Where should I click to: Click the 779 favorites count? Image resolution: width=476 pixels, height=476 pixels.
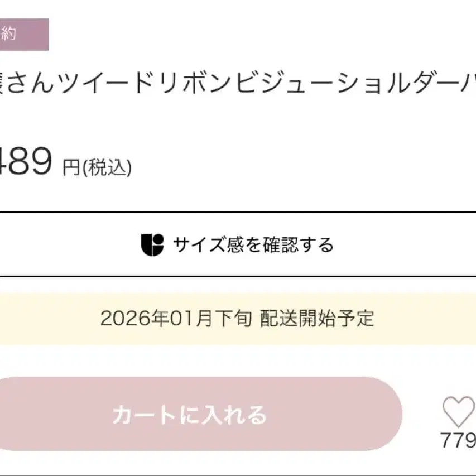coord(458,441)
